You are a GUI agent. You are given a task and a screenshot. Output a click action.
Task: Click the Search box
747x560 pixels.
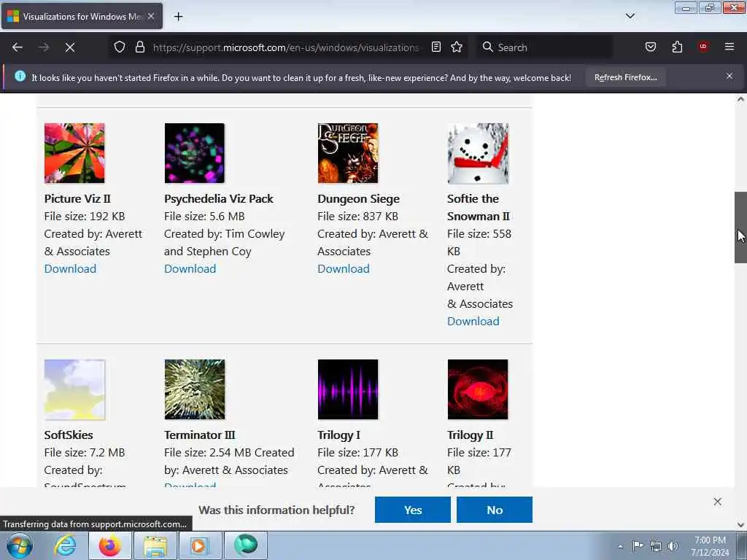pos(544,47)
